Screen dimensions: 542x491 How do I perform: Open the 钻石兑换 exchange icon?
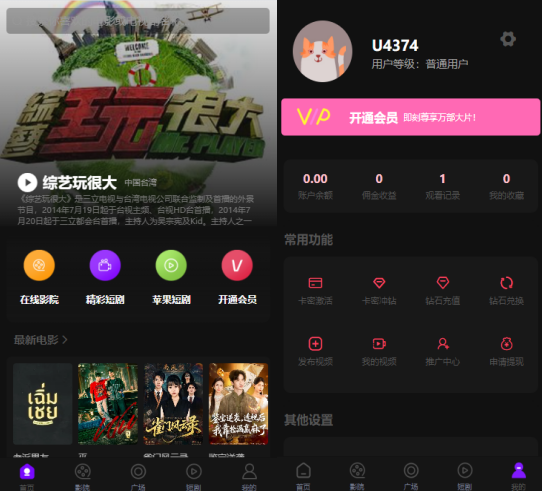click(506, 283)
